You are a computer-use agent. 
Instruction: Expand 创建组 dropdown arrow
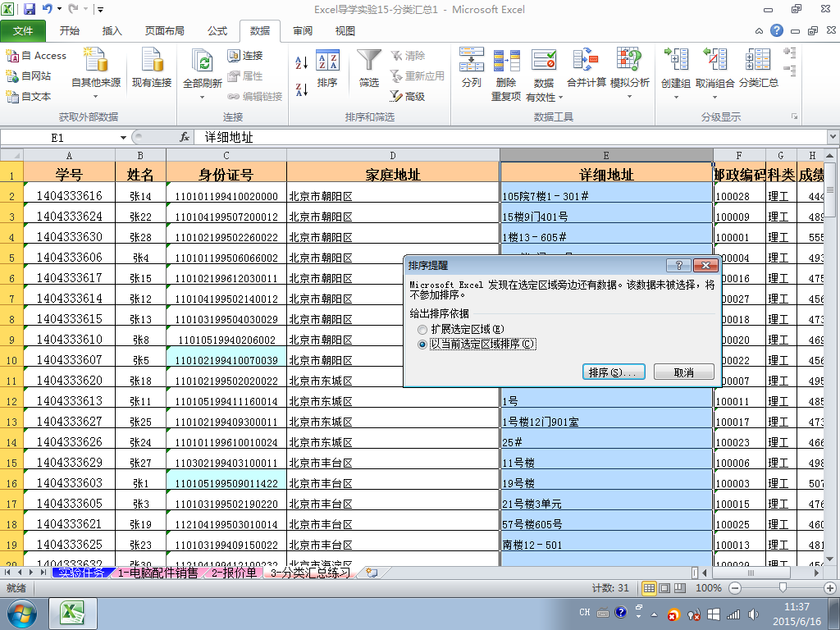pos(676,97)
